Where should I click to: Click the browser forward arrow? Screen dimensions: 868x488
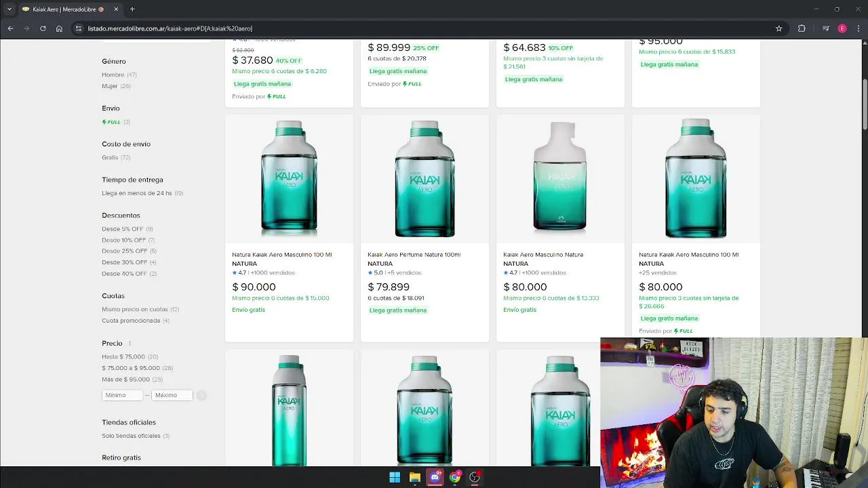(x=26, y=28)
